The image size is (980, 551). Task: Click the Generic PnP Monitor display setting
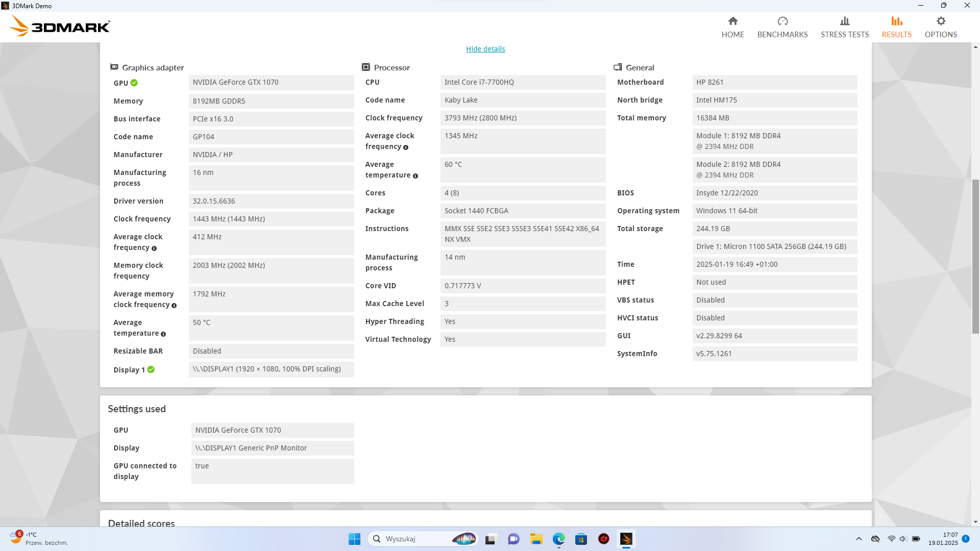(x=272, y=448)
